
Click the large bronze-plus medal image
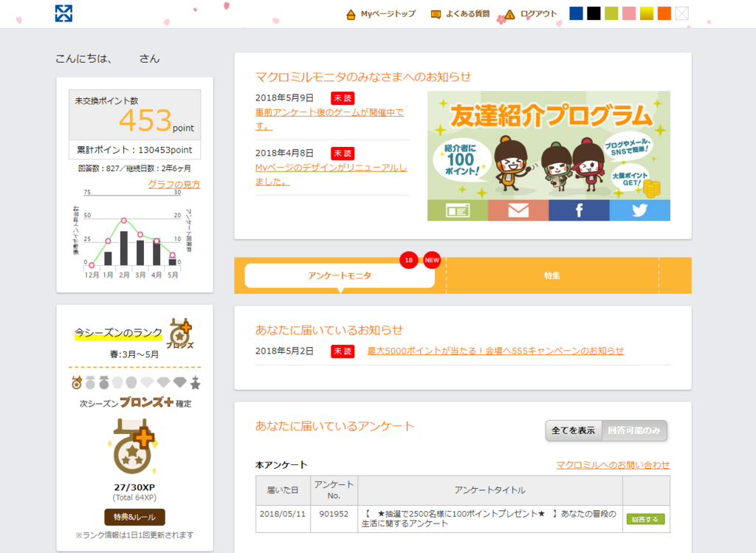(x=134, y=447)
